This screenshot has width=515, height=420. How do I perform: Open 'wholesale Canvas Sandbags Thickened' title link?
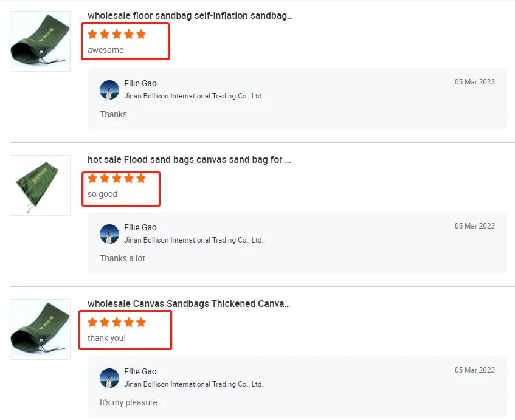[x=188, y=304]
